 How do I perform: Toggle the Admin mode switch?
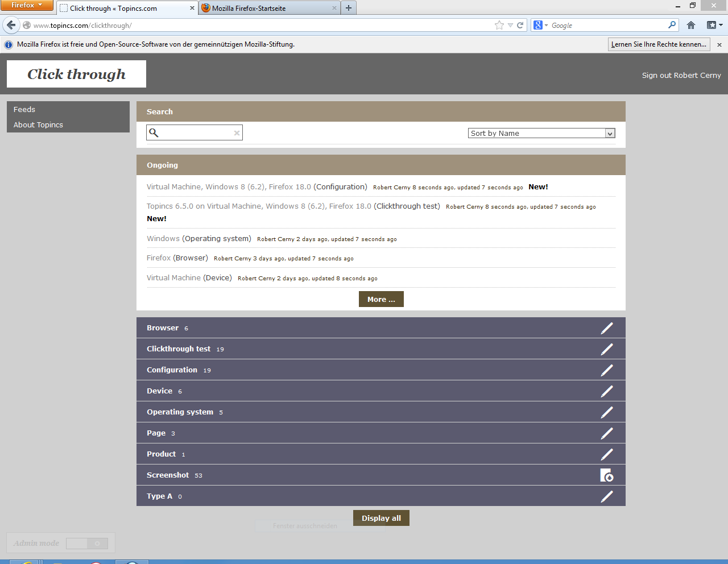(87, 544)
